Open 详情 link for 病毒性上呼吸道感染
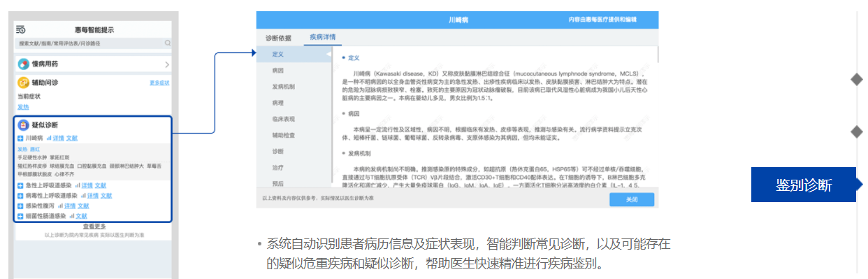 coord(93,196)
